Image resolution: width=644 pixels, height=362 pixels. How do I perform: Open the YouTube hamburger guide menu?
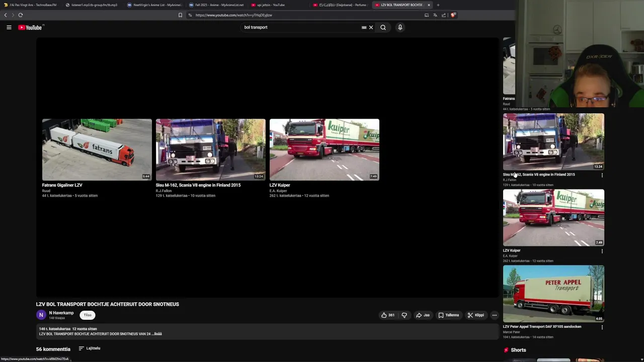point(9,28)
